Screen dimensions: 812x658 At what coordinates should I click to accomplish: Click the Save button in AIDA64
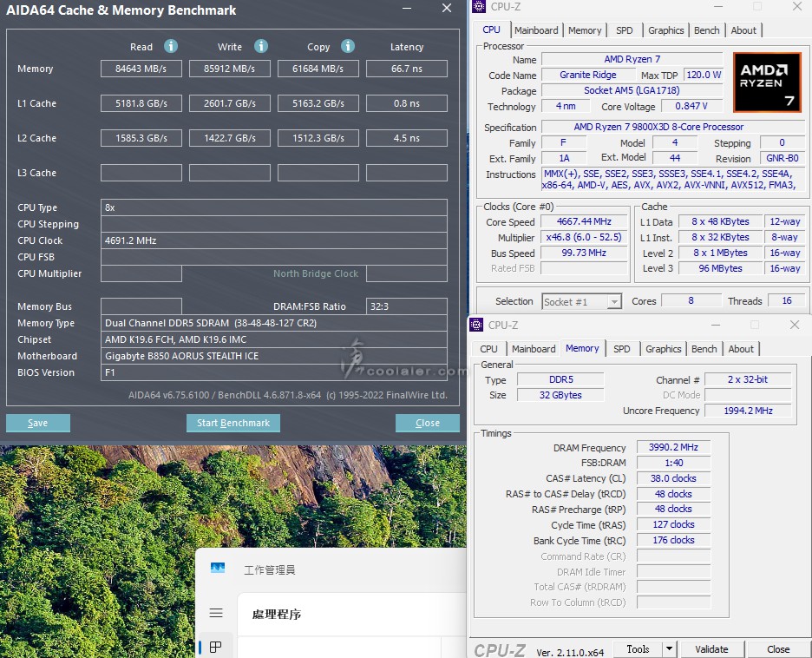38,423
